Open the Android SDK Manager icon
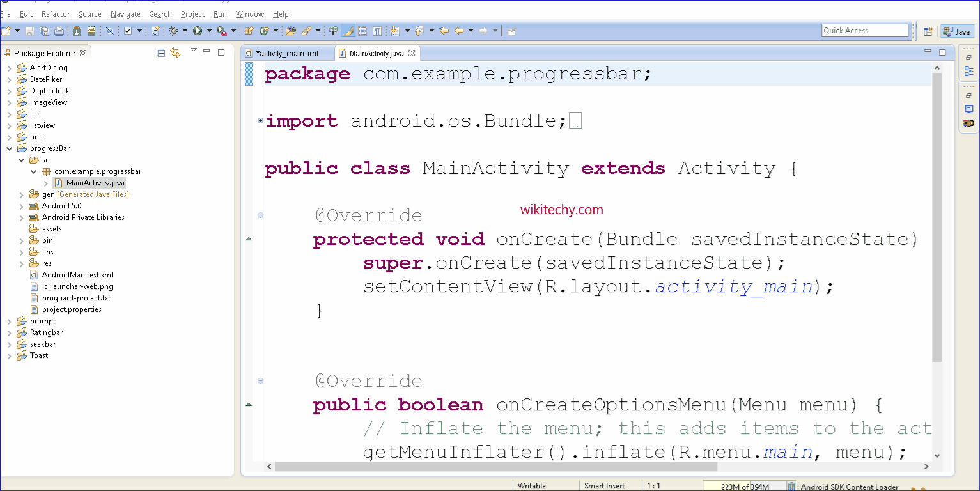Screen dimensions: 980x491 click(75, 31)
